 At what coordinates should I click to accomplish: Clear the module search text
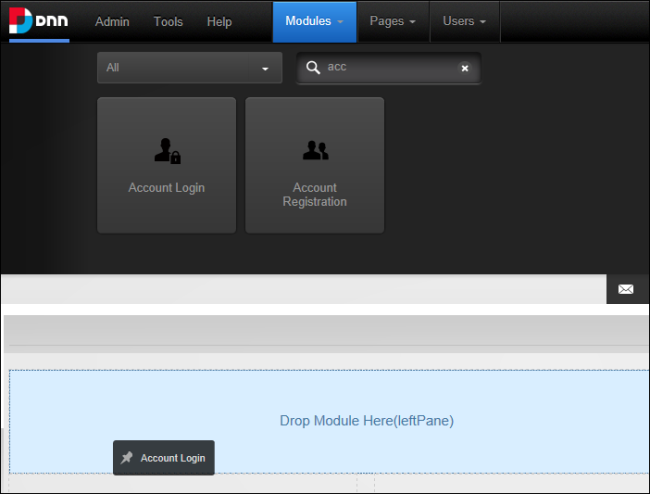coord(465,68)
